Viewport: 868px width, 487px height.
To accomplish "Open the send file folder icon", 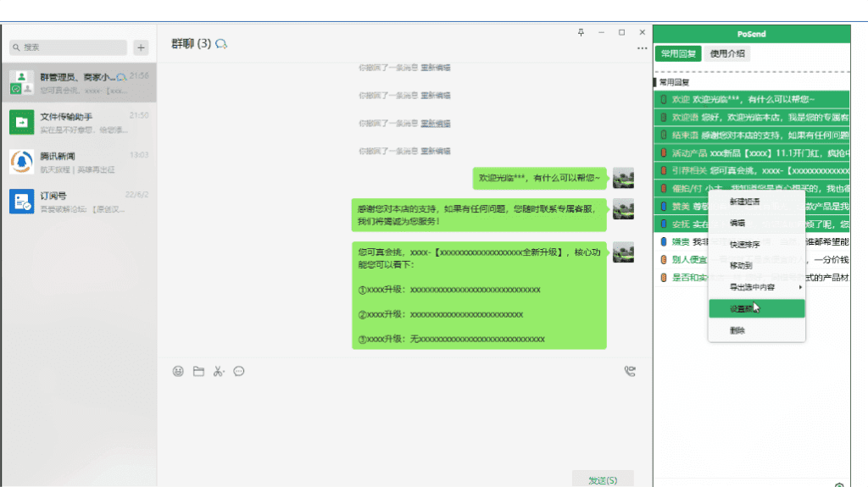I will [x=198, y=371].
